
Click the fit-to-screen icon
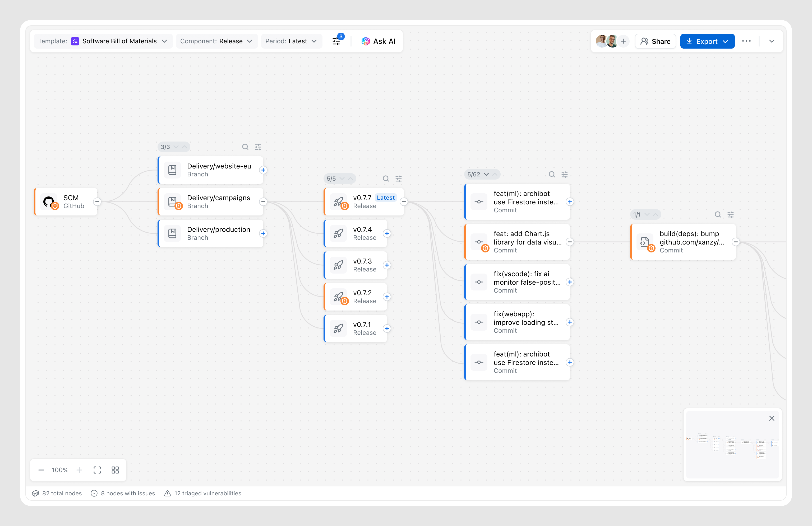97,470
